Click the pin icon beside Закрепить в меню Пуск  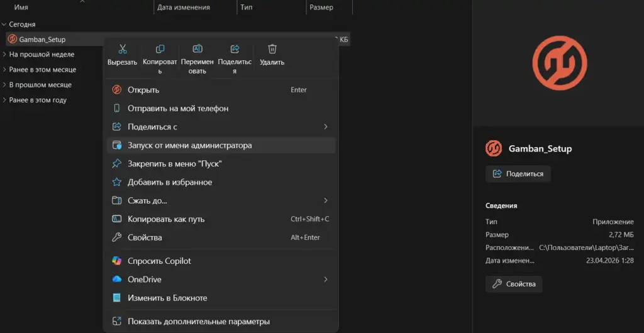(116, 163)
